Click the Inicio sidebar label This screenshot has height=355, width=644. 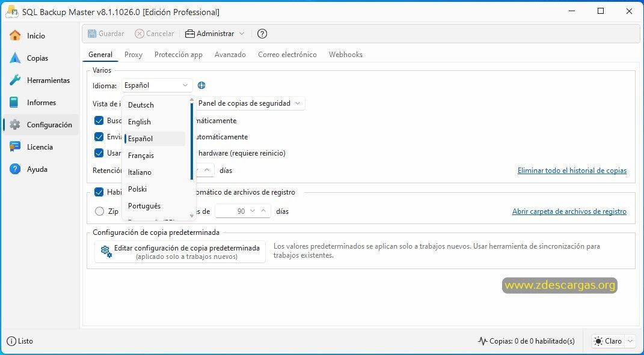[x=36, y=36]
